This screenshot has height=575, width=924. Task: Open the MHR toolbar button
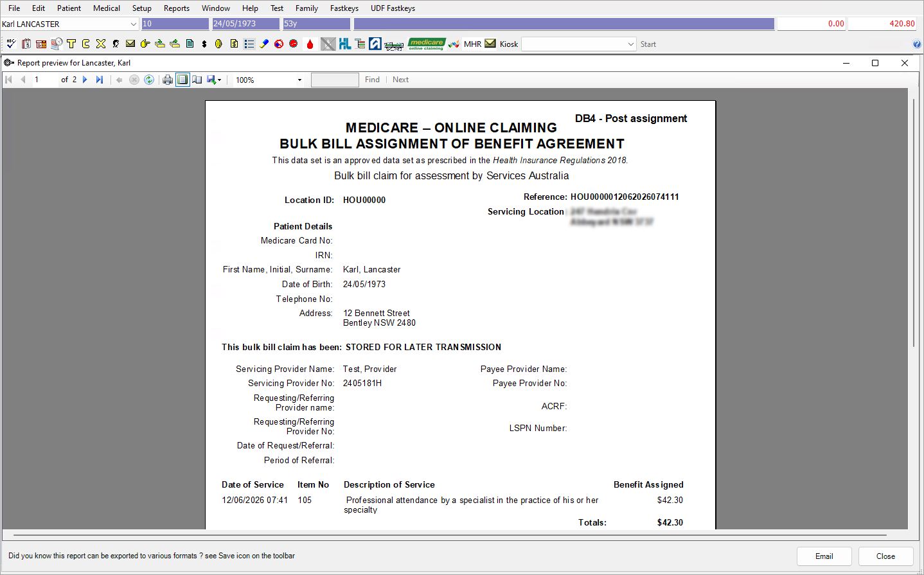pos(472,44)
